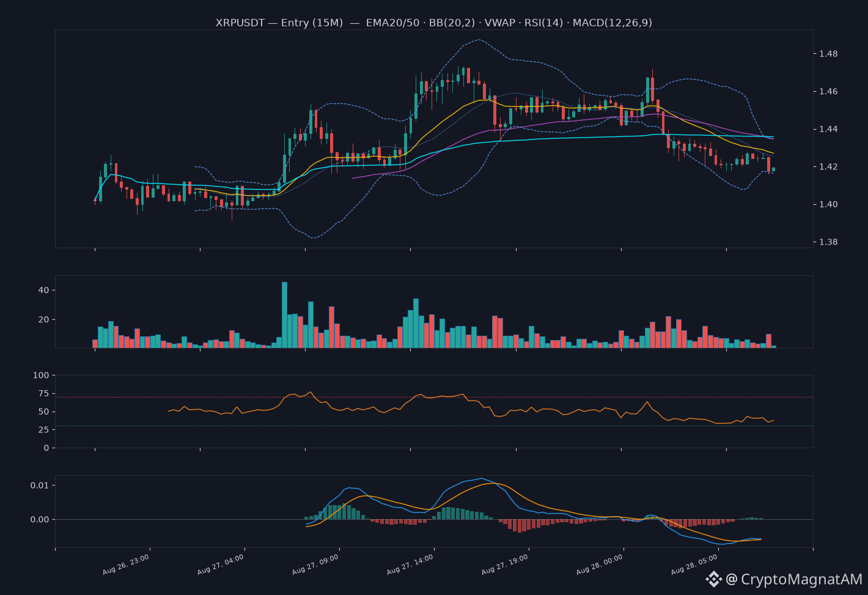
Task: Click the Aug 26, 23:00 time label
Action: 126,564
